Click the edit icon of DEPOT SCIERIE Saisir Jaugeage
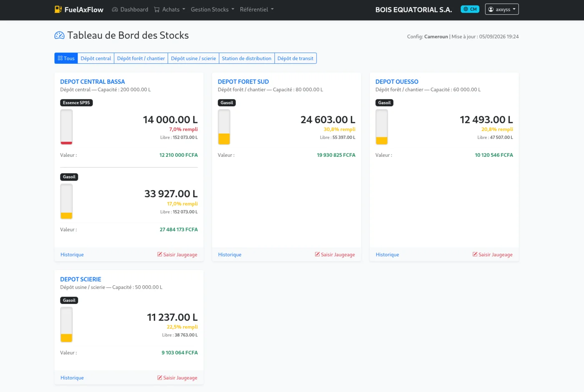 coord(160,378)
